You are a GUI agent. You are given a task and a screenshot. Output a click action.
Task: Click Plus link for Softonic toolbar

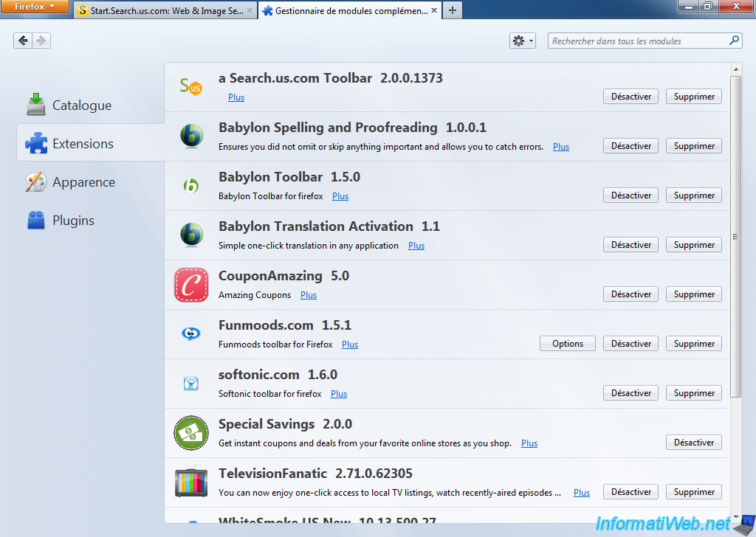pos(338,394)
